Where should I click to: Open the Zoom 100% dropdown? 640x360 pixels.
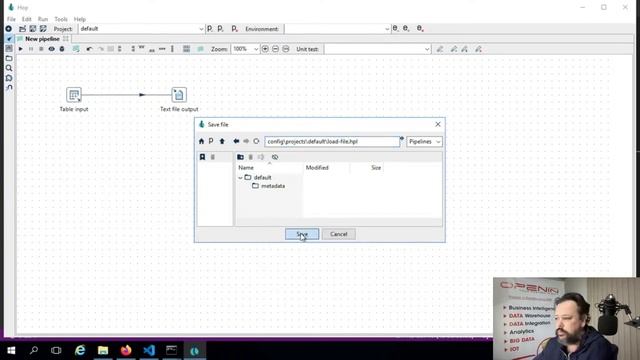click(245, 49)
